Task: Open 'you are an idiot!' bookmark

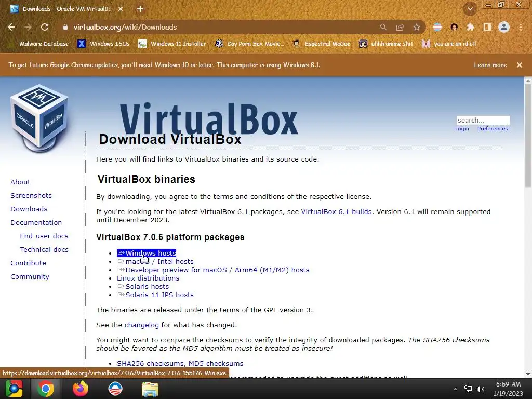Action: click(449, 44)
